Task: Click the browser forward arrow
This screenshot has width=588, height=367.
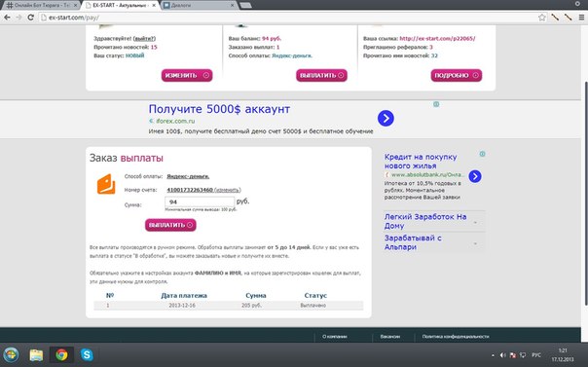Action: tap(18, 18)
